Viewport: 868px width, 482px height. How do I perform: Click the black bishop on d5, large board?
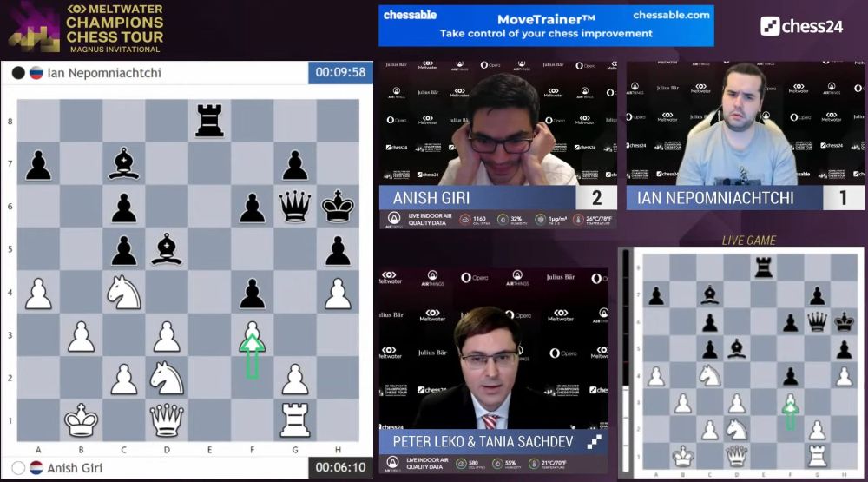click(x=167, y=249)
